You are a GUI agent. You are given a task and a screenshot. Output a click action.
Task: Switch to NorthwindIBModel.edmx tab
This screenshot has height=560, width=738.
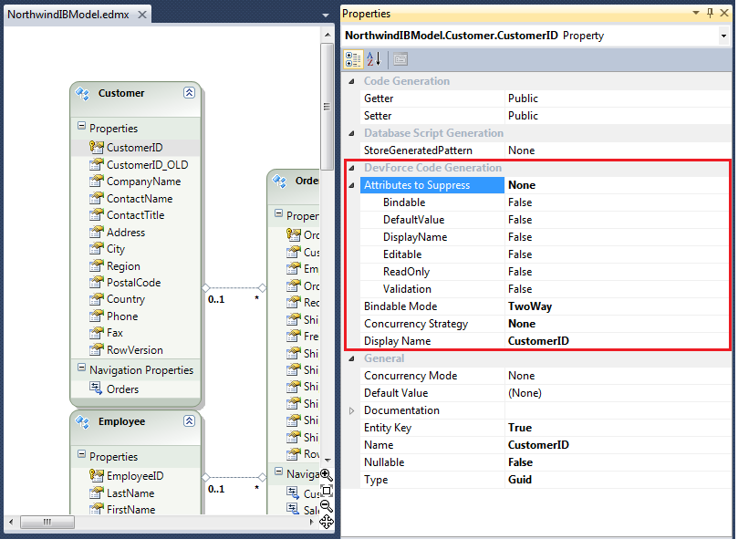pyautogui.click(x=68, y=15)
